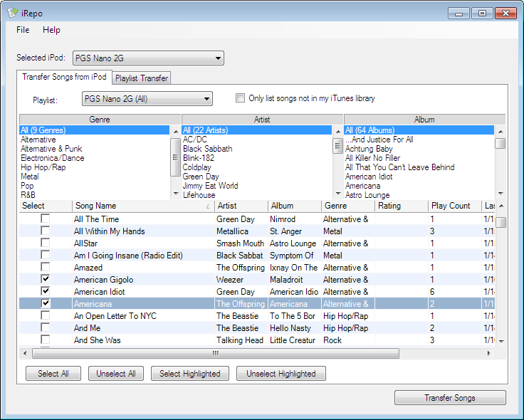Open the Selected iPod dropdown
The height and width of the screenshot is (420, 524).
coord(148,58)
